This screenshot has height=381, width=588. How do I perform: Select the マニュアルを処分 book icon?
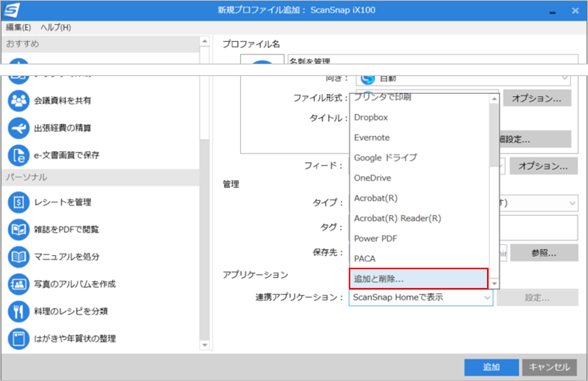click(19, 257)
